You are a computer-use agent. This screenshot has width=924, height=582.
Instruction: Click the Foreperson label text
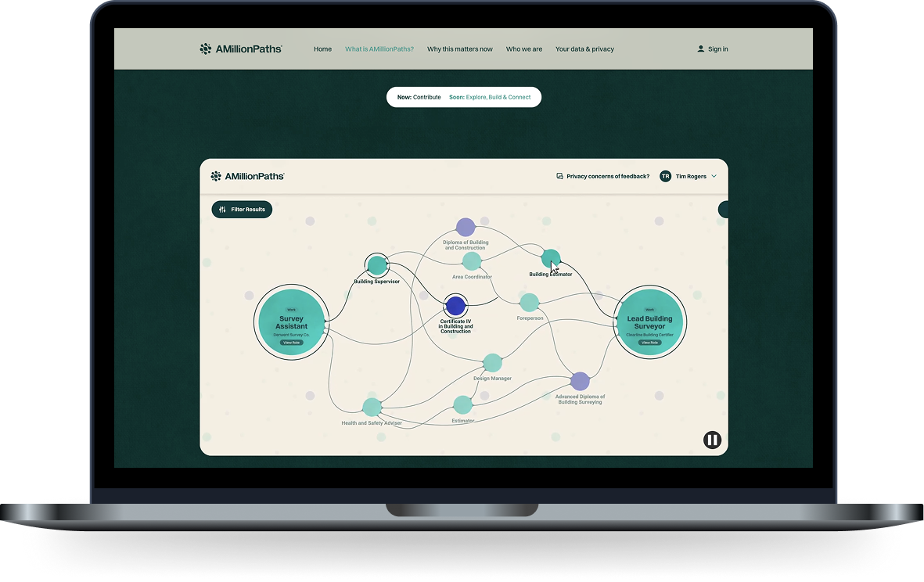coord(530,318)
